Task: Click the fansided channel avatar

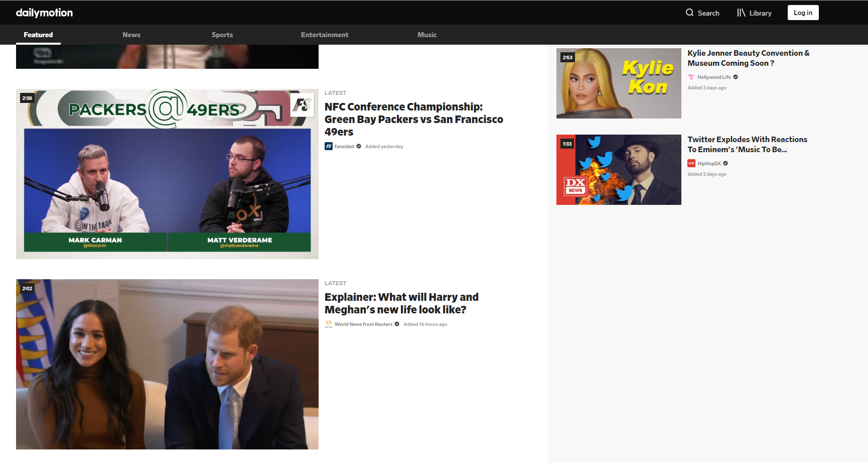Action: coord(329,146)
